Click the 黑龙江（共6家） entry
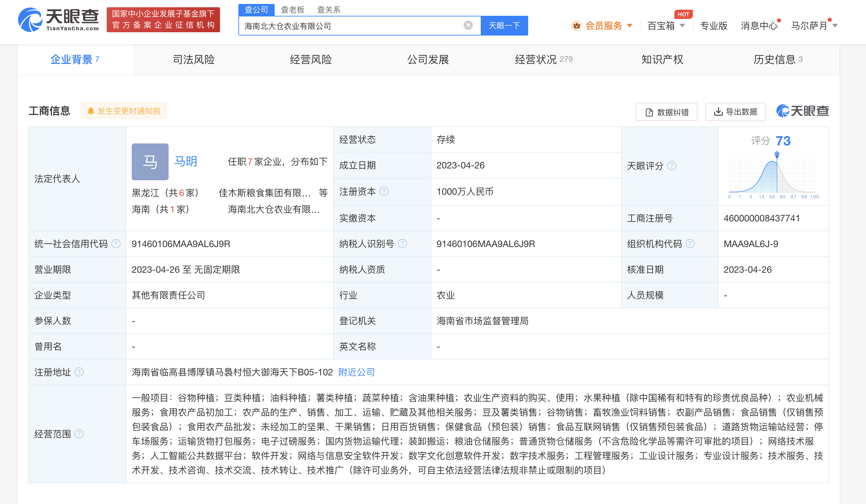Viewport: 866px width, 504px height. pyautogui.click(x=165, y=193)
